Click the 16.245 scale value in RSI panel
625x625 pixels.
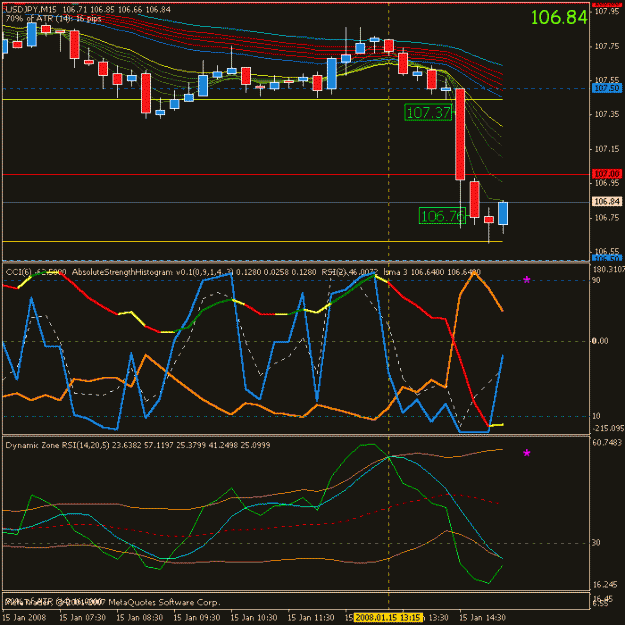[x=605, y=584]
